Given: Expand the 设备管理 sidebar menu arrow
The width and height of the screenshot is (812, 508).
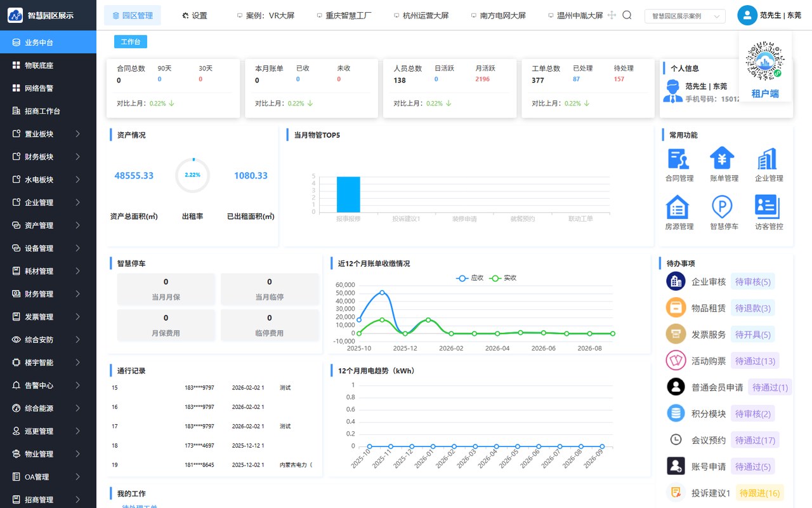Looking at the screenshot, I should pyautogui.click(x=77, y=248).
